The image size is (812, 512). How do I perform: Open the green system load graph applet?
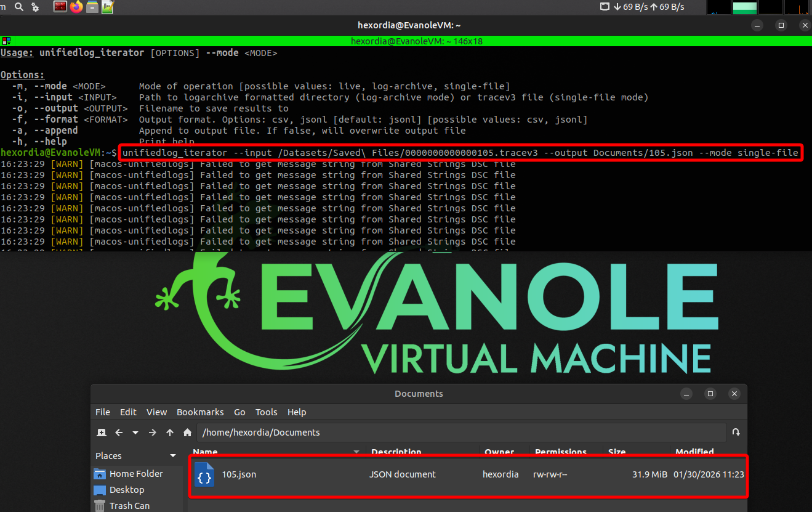click(745, 7)
